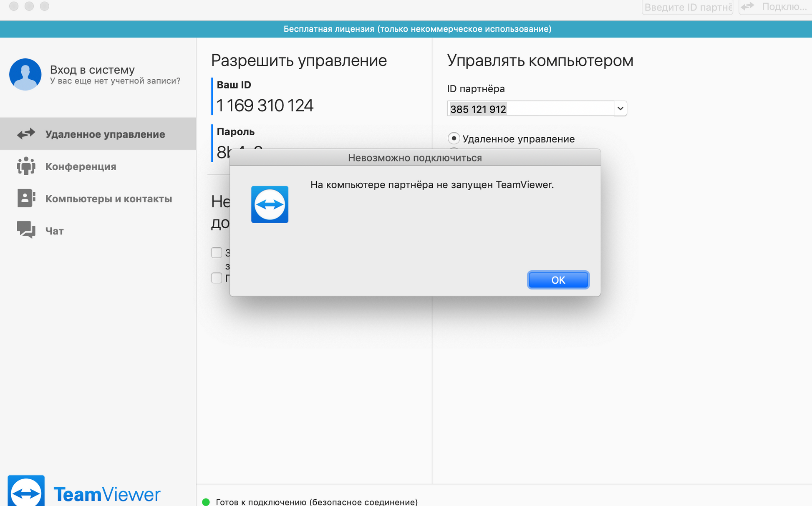
Task: Click the Пароль label
Action: (x=236, y=131)
